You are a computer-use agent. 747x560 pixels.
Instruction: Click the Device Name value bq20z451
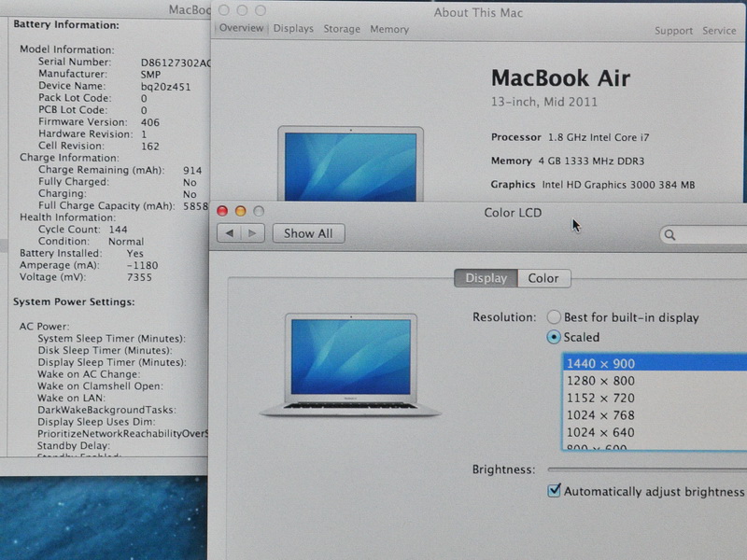(165, 87)
